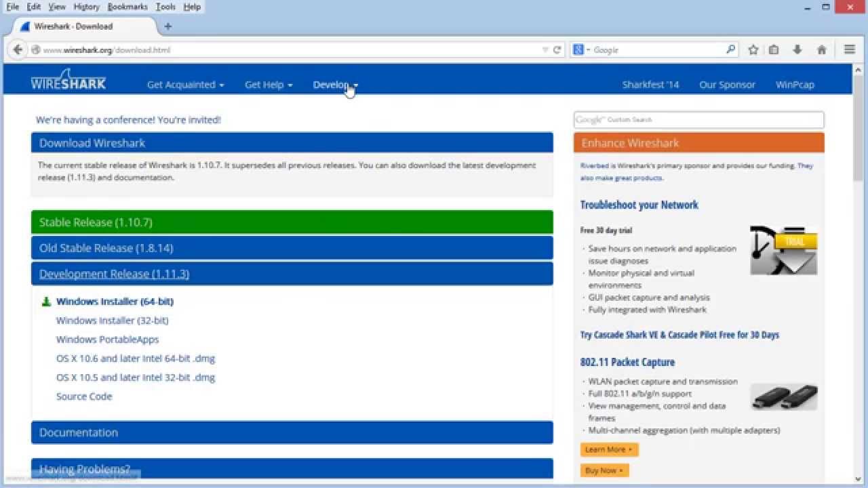
Task: Expand the Documentation section
Action: click(292, 432)
